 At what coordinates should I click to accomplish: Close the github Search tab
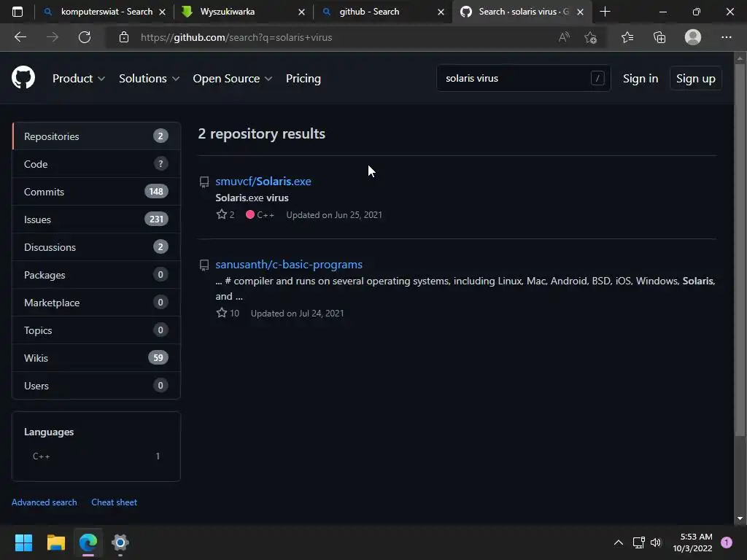(441, 12)
